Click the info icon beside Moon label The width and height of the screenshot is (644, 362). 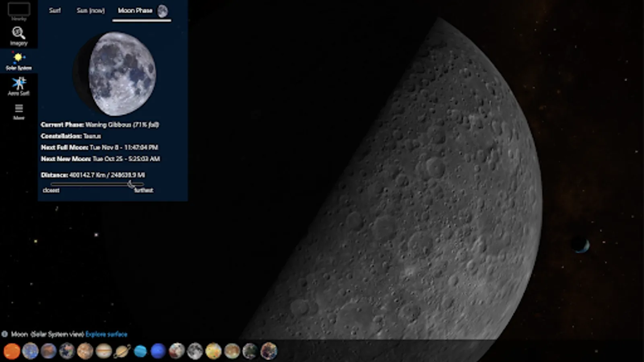(x=5, y=334)
